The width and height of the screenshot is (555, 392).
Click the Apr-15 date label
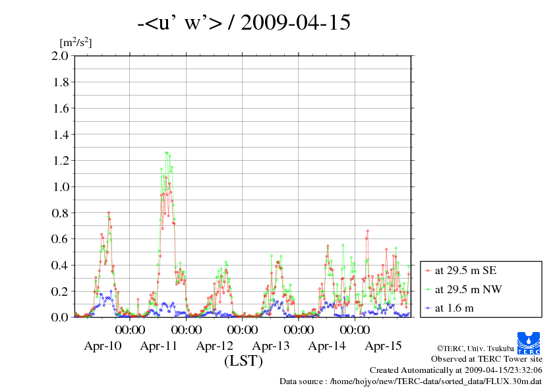pyautogui.click(x=384, y=346)
